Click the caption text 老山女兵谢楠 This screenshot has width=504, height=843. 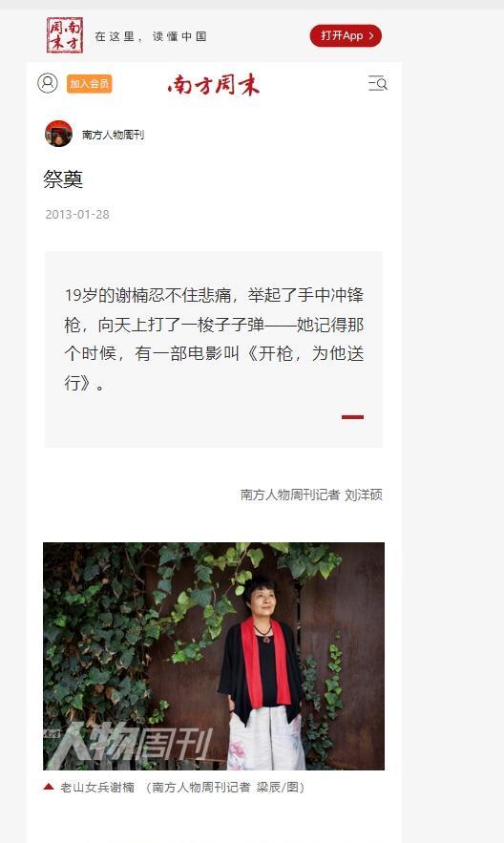point(97,787)
